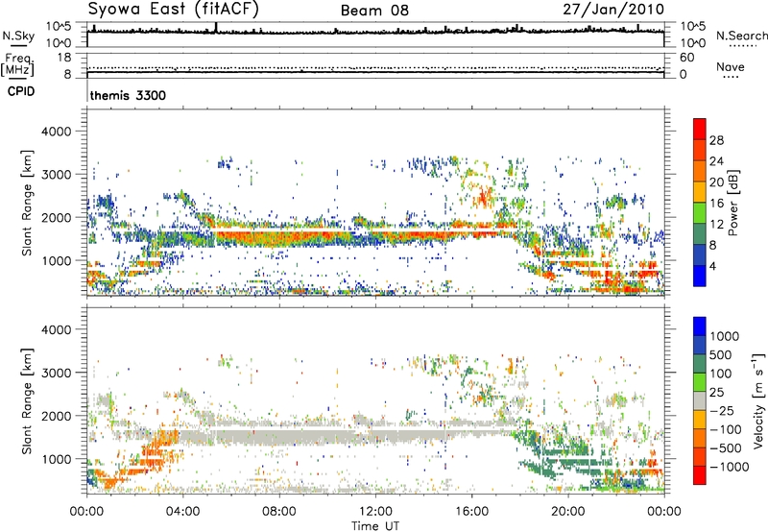The height and width of the screenshot is (532, 768).
Task: Click the date '27/Jan/2010'
Action: pos(613,10)
